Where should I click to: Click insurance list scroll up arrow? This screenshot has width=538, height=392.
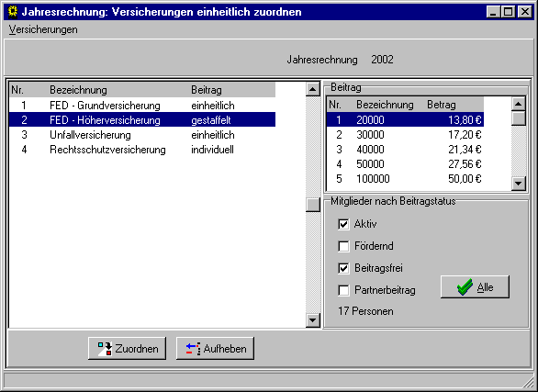pos(312,90)
